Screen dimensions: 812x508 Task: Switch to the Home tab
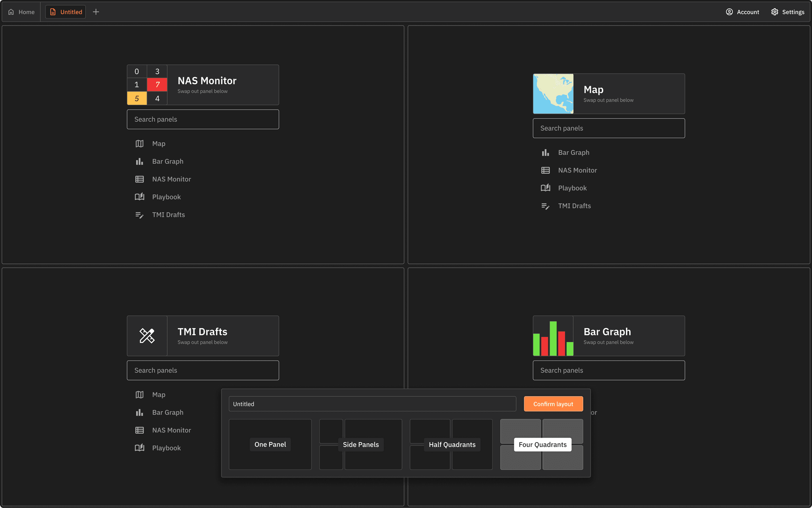(21, 12)
